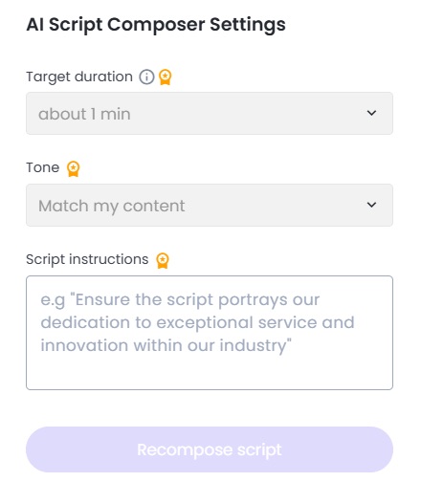Viewport: 421px width, 504px height.
Task: Click the premium badge next to Target duration
Action: point(165,77)
